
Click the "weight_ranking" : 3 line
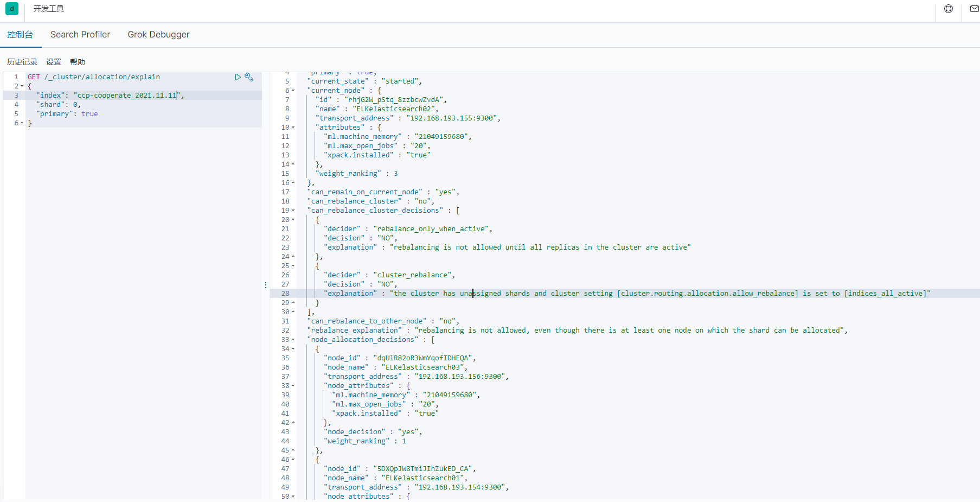tap(356, 174)
